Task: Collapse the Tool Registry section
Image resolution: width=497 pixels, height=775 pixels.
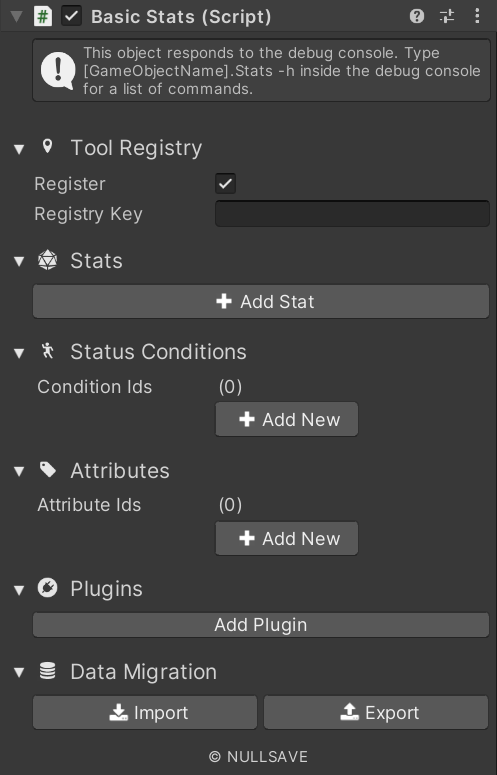Action: 19,149
